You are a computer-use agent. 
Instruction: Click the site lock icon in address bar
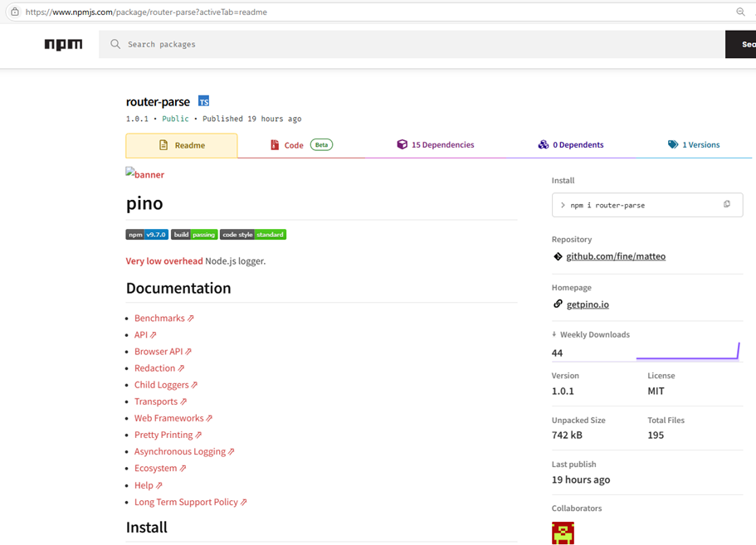point(15,12)
